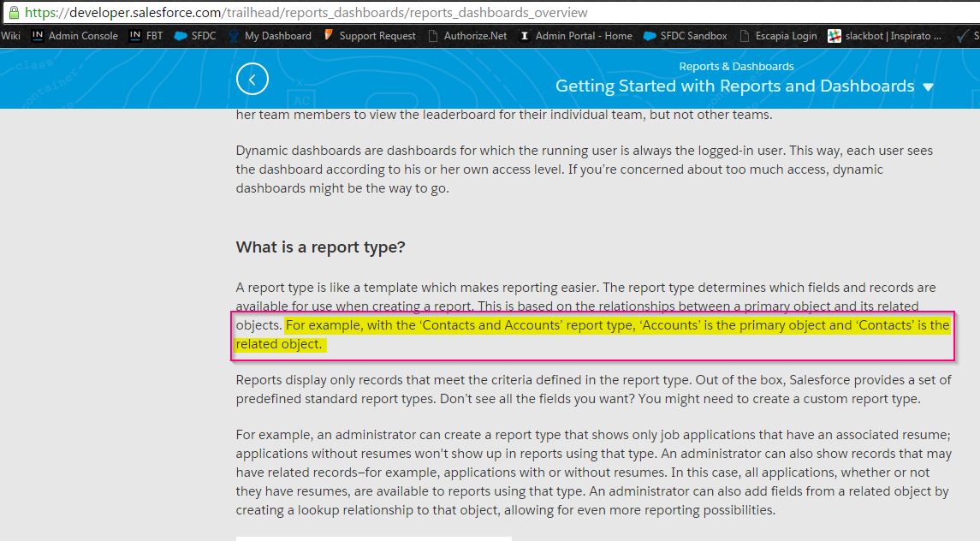Click the SFDC cloud bookmark icon
Screen dimensions: 980x541
pyautogui.click(x=181, y=36)
